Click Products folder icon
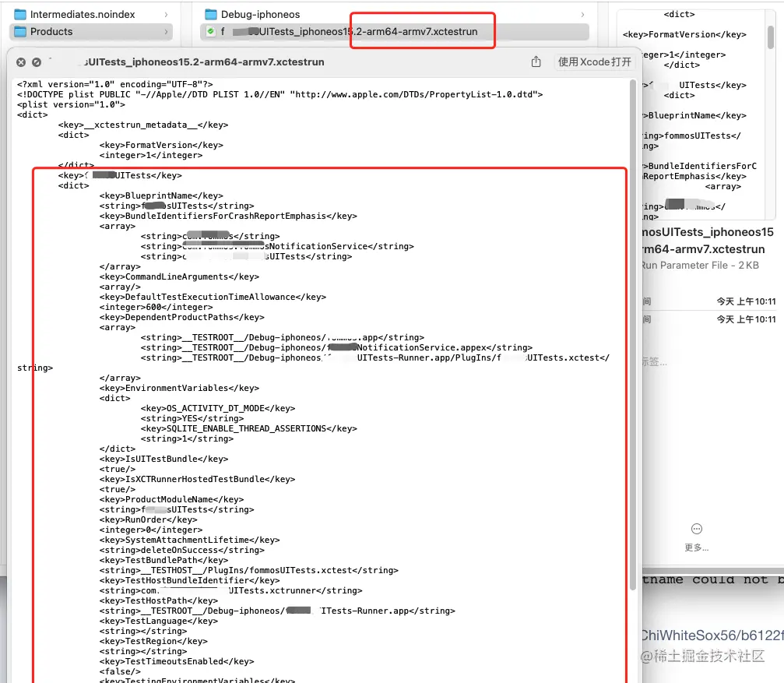Viewport: 784px width, 683px height. (x=20, y=31)
